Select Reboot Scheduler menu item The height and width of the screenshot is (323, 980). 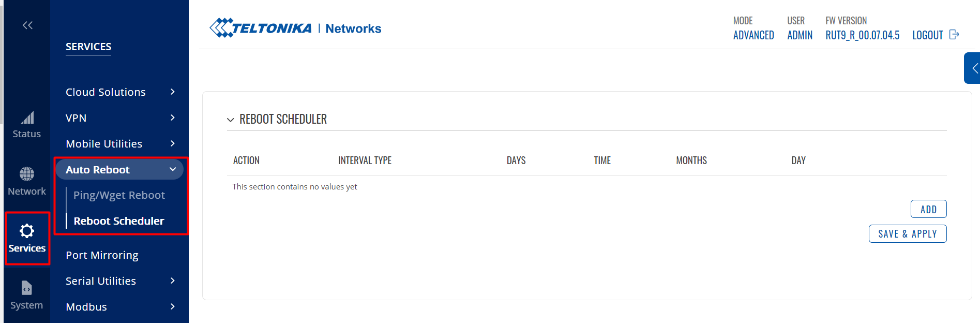[x=119, y=221]
